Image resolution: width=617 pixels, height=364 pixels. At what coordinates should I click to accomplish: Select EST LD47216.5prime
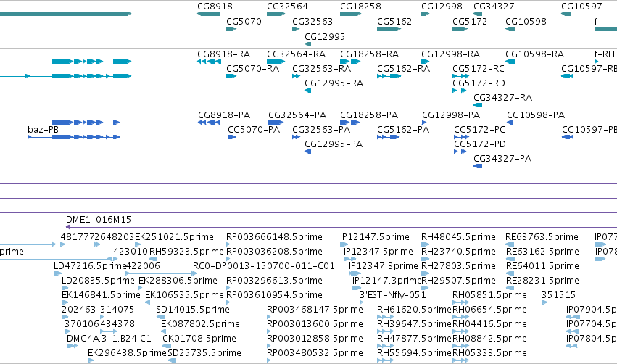coord(90,266)
